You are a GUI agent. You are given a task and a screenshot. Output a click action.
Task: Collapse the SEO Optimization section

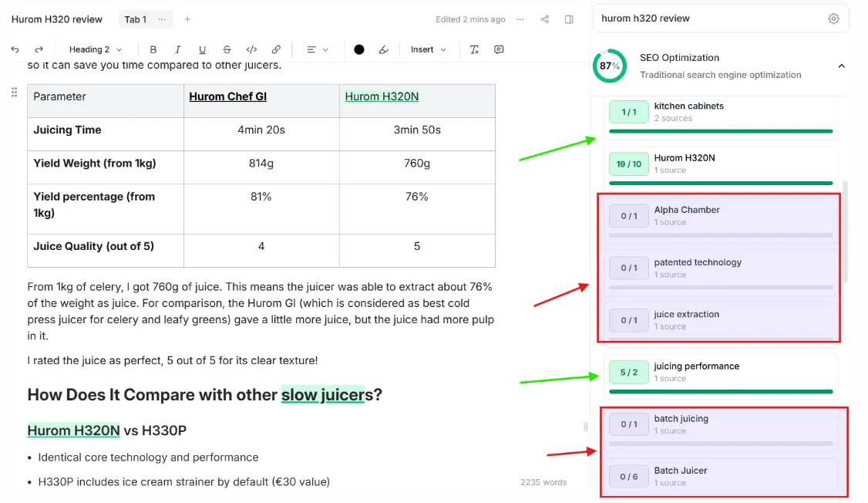coord(842,66)
